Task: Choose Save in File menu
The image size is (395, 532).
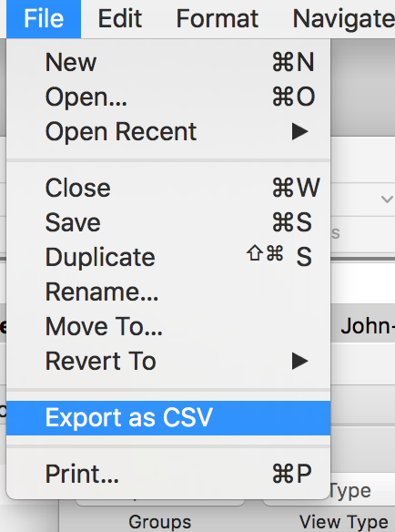Action: tap(168, 222)
